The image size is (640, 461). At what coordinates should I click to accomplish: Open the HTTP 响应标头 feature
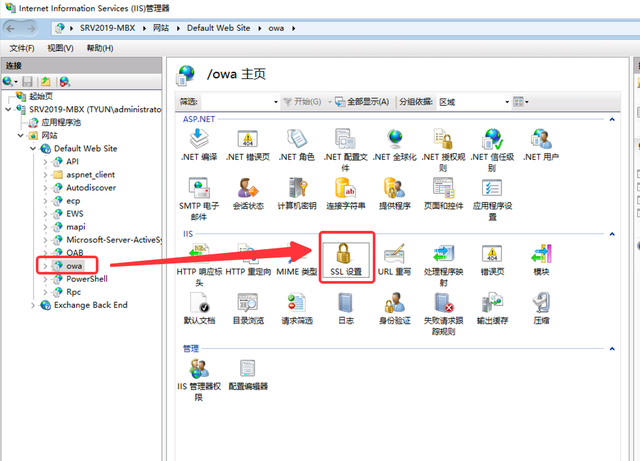click(199, 265)
